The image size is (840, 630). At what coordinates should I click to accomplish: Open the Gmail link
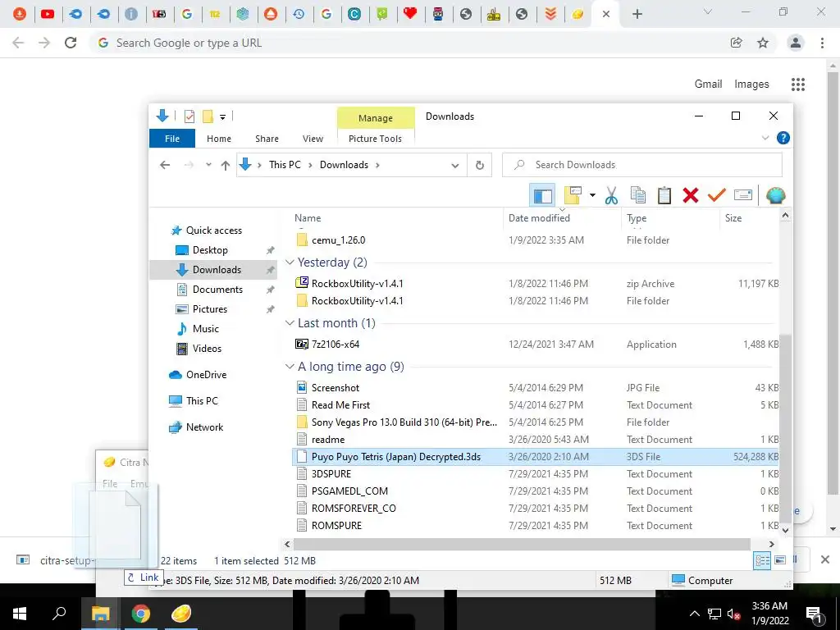coord(708,84)
